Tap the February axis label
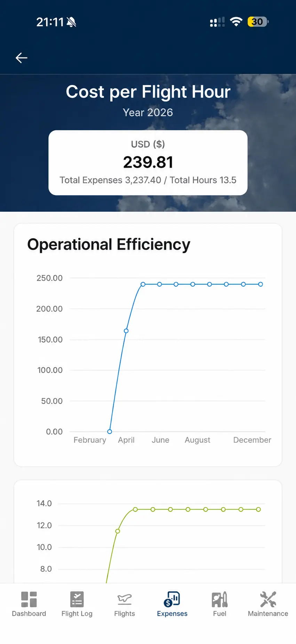The height and width of the screenshot is (644, 296). [x=90, y=440]
